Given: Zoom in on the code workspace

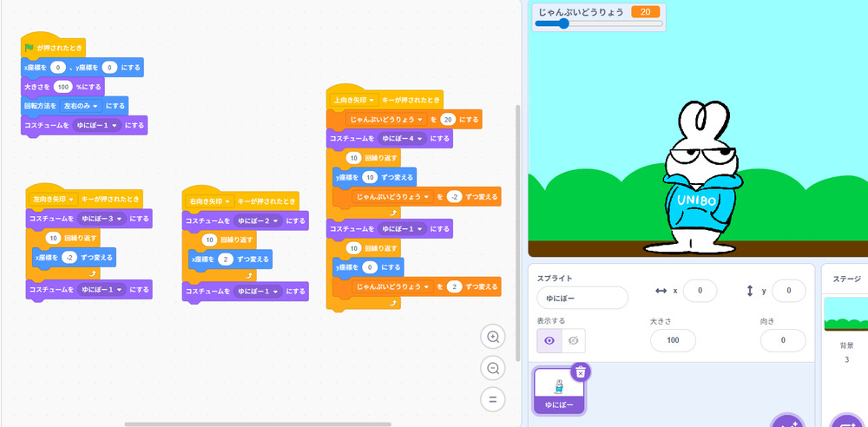Looking at the screenshot, I should [493, 338].
